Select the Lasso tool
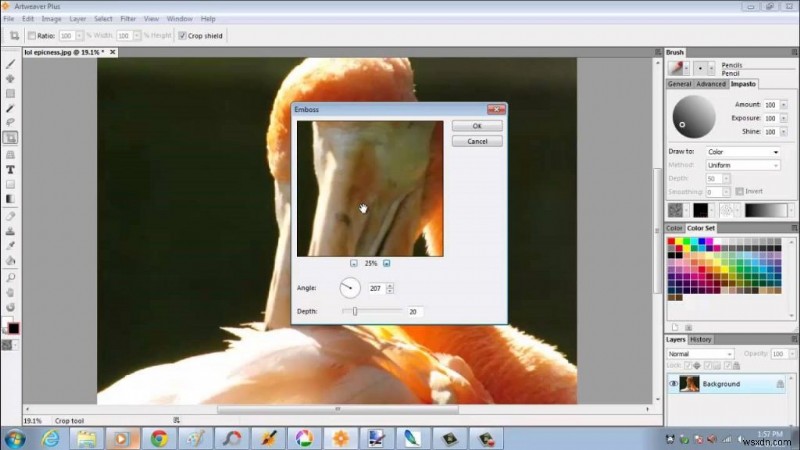The width and height of the screenshot is (800, 450). pos(10,122)
